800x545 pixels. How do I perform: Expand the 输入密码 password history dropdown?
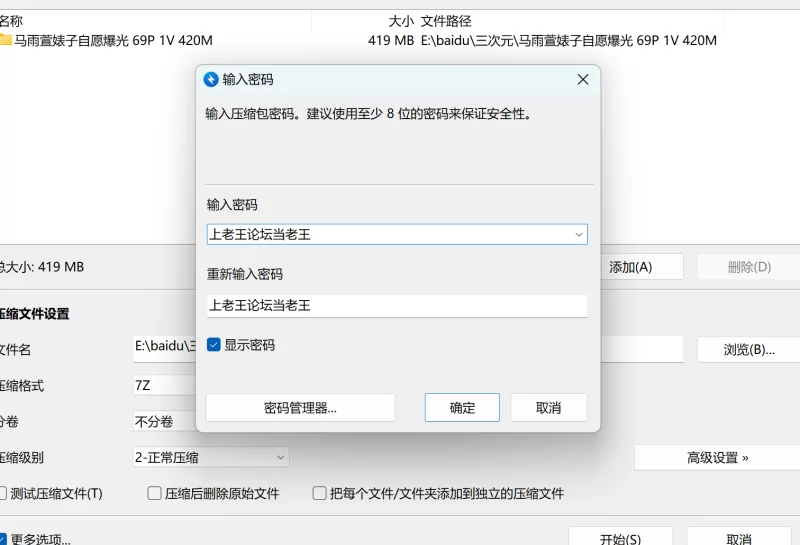tap(579, 235)
